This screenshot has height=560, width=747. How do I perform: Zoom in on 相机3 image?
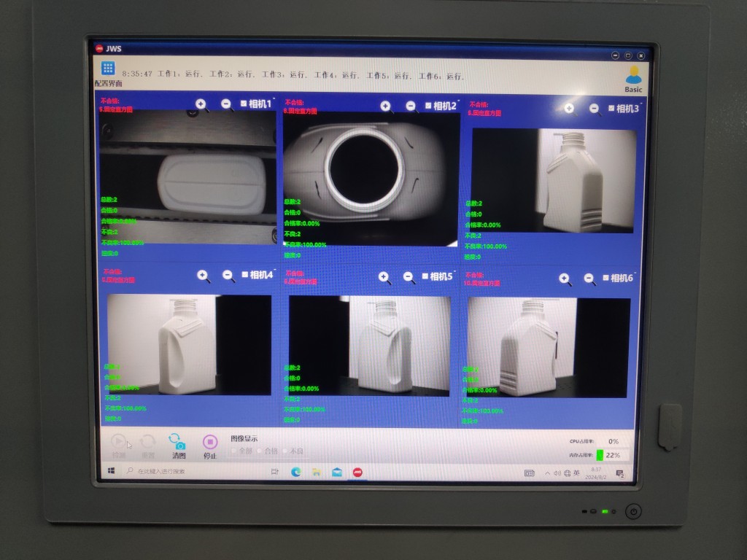coord(569,109)
